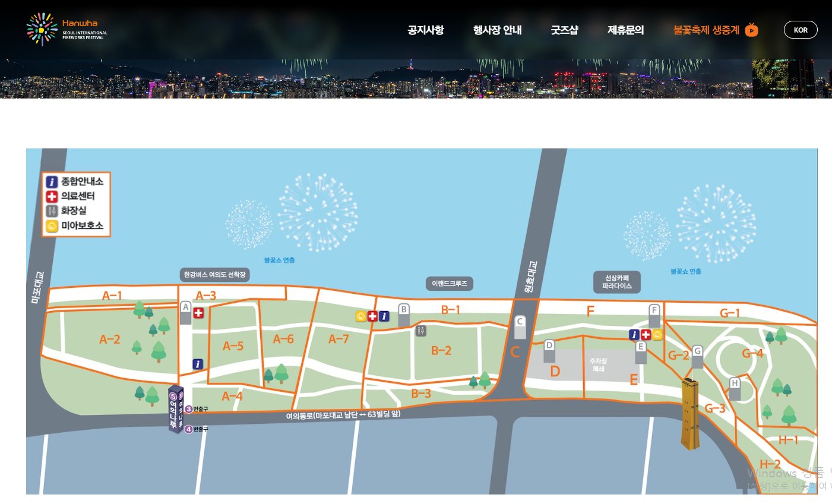Click the Hanwha Seoul International Fireworks Festival logo
Viewport: 832px width, 504px height.
point(67,29)
